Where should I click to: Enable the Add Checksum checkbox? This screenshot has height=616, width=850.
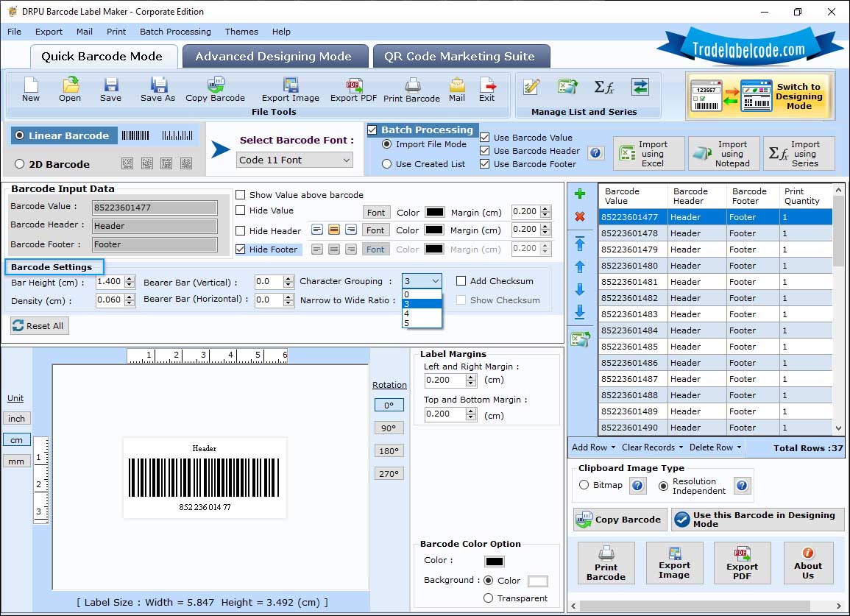(x=461, y=281)
